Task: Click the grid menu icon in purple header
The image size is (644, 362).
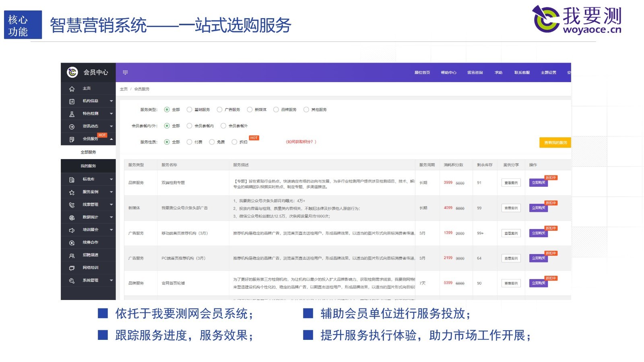Action: 125,72
